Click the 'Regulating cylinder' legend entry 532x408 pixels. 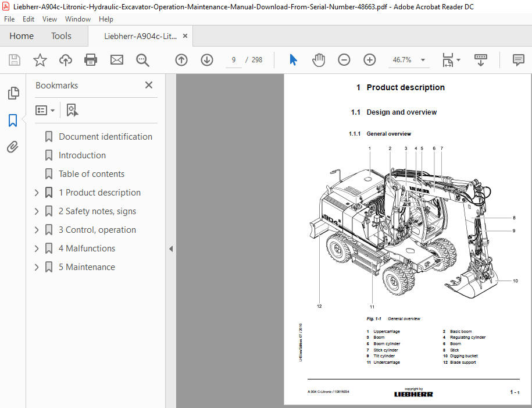click(x=467, y=338)
